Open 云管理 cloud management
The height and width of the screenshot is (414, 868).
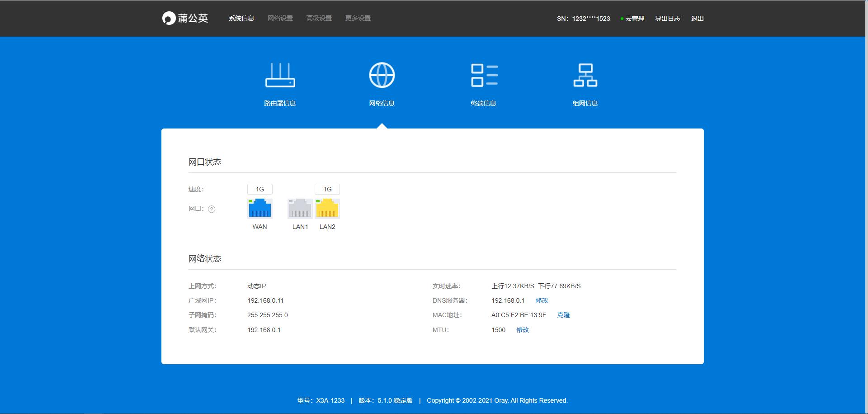pos(635,19)
